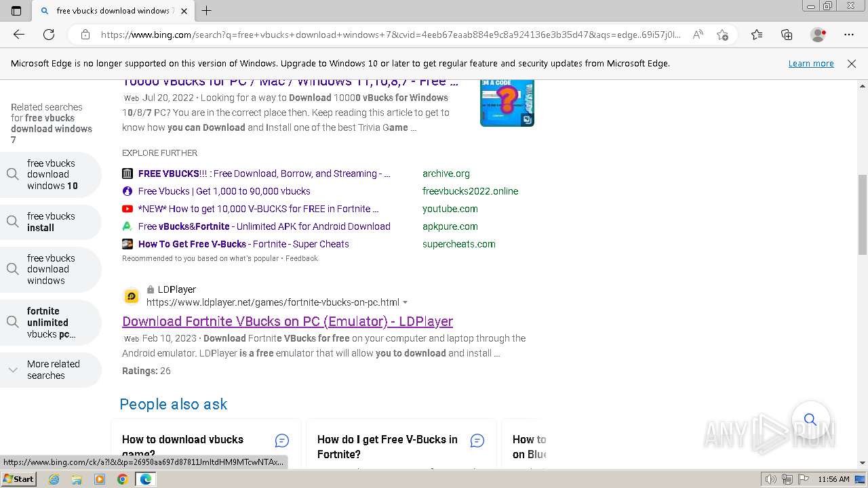Viewport: 868px width, 488px height.
Task: Select related search free vbucks download windows
Action: [x=51, y=270]
